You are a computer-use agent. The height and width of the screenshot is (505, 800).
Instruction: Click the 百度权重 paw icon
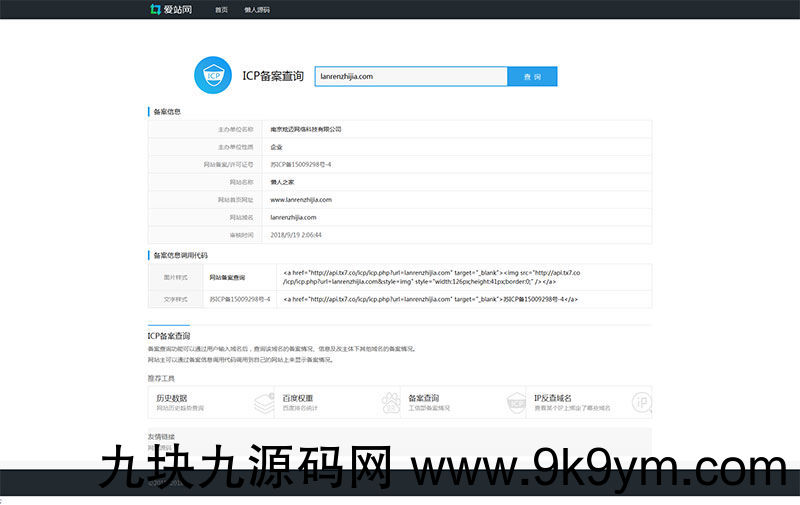(x=388, y=402)
